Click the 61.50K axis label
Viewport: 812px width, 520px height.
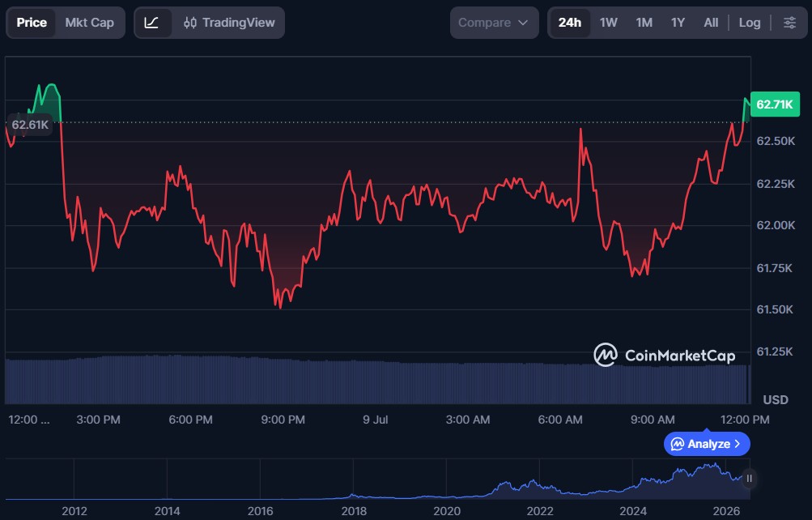[775, 309]
